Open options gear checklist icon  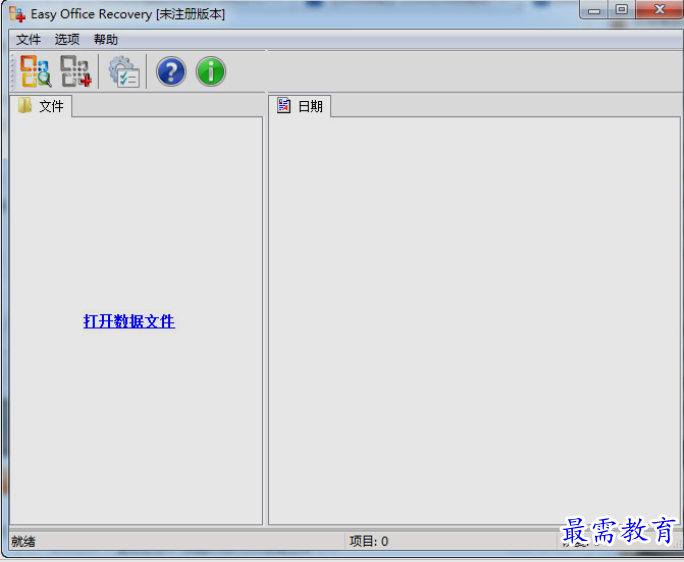point(124,72)
